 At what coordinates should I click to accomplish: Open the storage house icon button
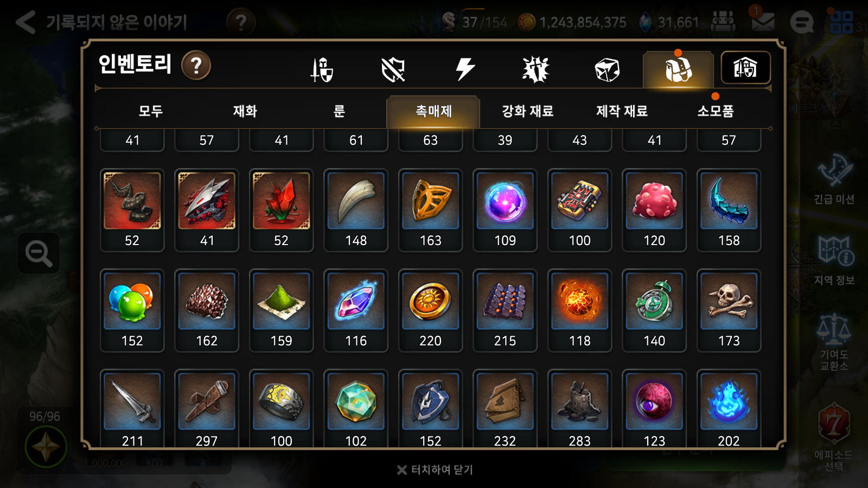[x=745, y=68]
